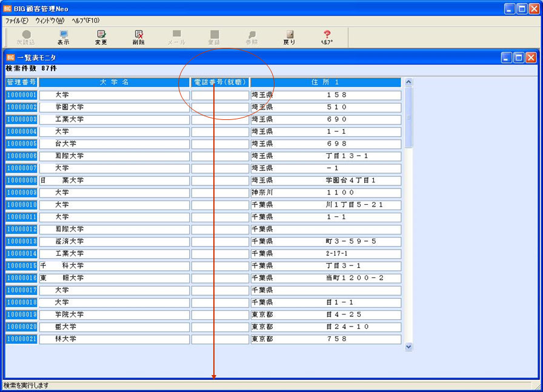Select record number 10000010
The width and height of the screenshot is (543, 392).
click(x=21, y=205)
